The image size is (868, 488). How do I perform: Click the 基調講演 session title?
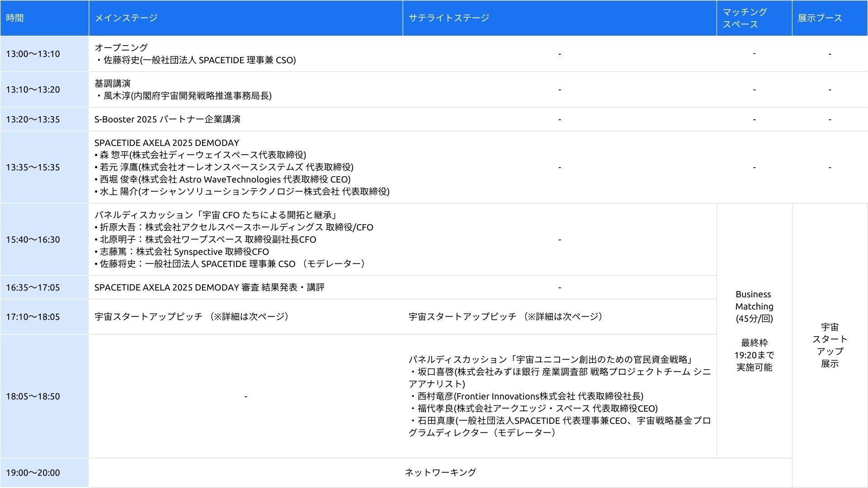113,83
